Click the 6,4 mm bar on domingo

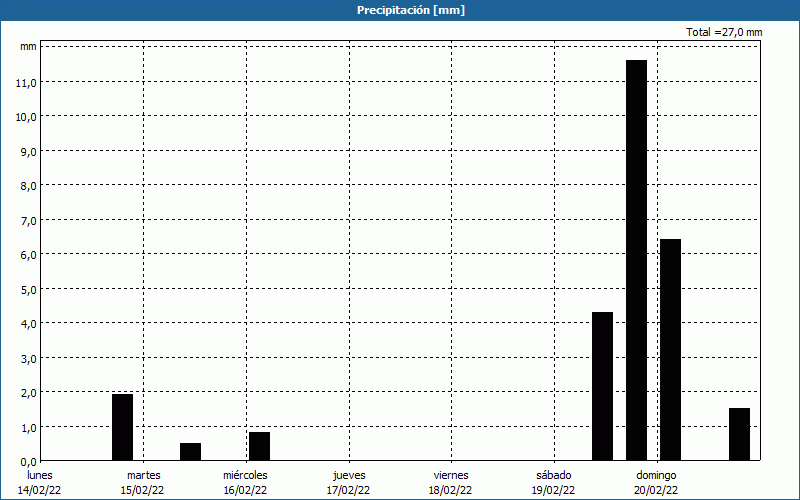coord(670,349)
